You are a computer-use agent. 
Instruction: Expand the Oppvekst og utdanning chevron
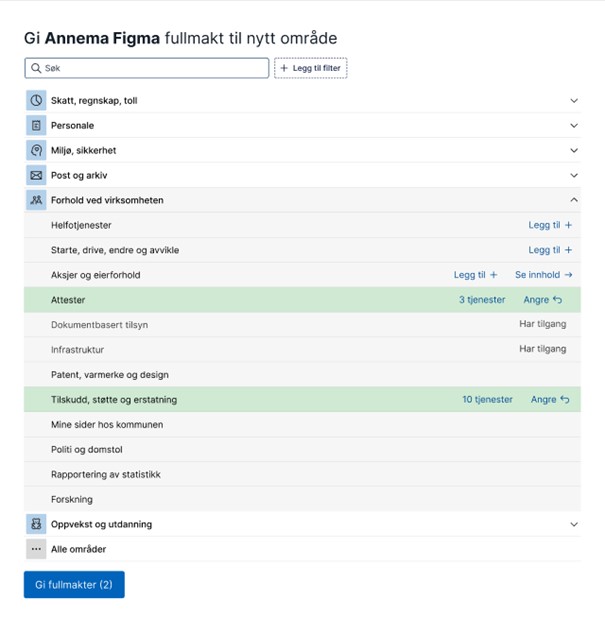click(x=574, y=524)
